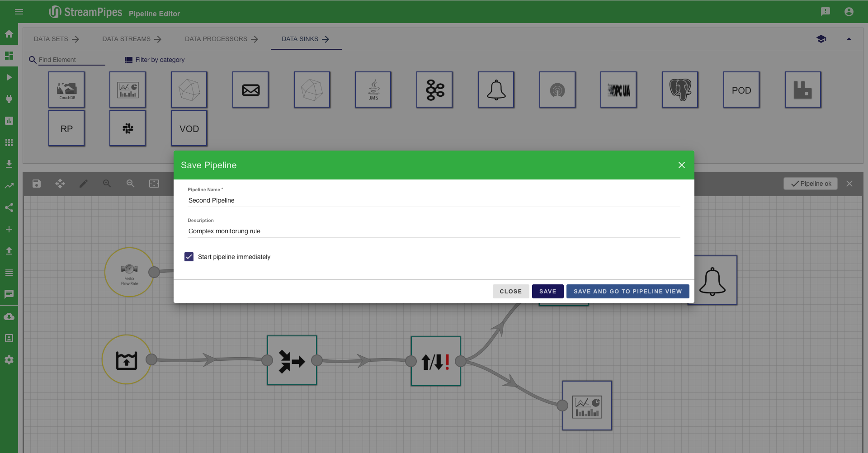
Task: Open the user account icon
Action: [x=849, y=12]
